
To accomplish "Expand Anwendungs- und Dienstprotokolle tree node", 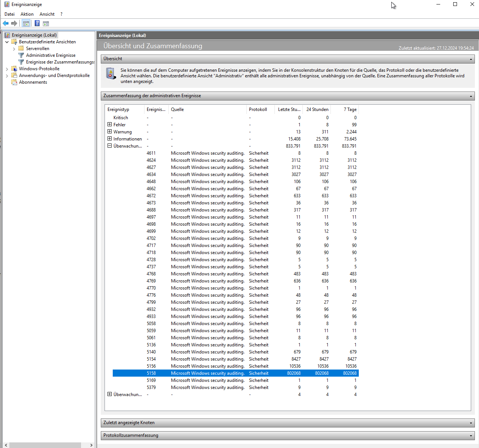I will click(x=7, y=75).
